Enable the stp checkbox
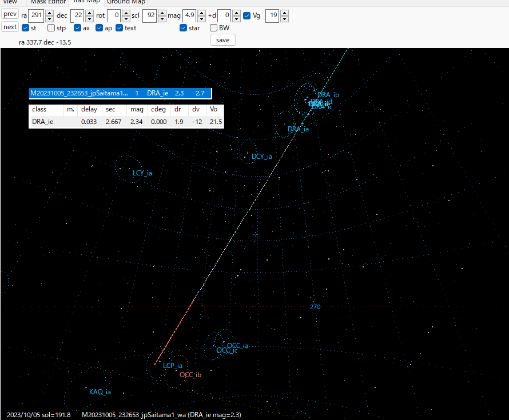 click(51, 27)
